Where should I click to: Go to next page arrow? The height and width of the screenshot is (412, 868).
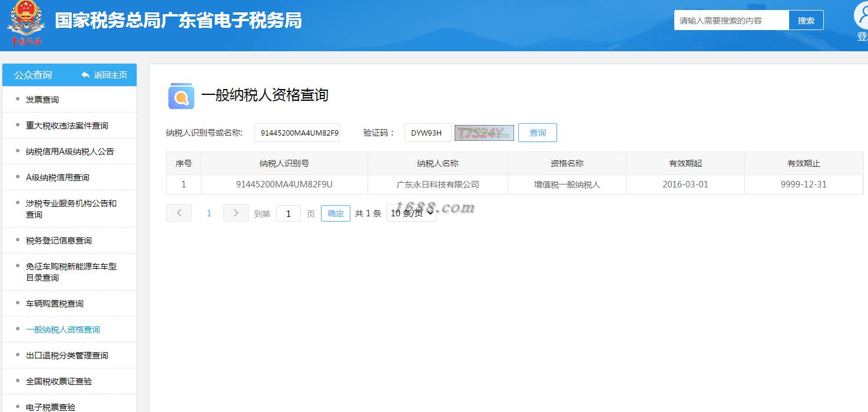click(236, 213)
